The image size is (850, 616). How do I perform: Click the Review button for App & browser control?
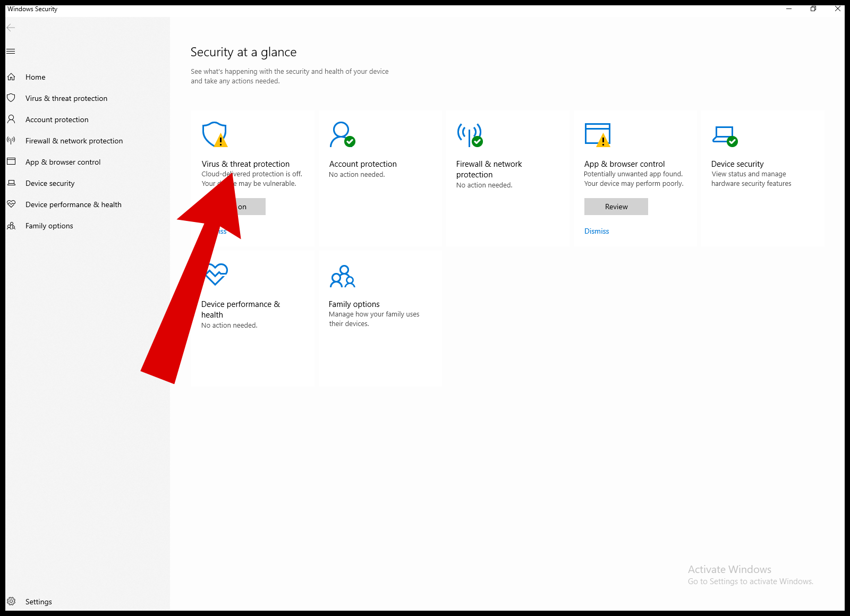[x=616, y=207]
